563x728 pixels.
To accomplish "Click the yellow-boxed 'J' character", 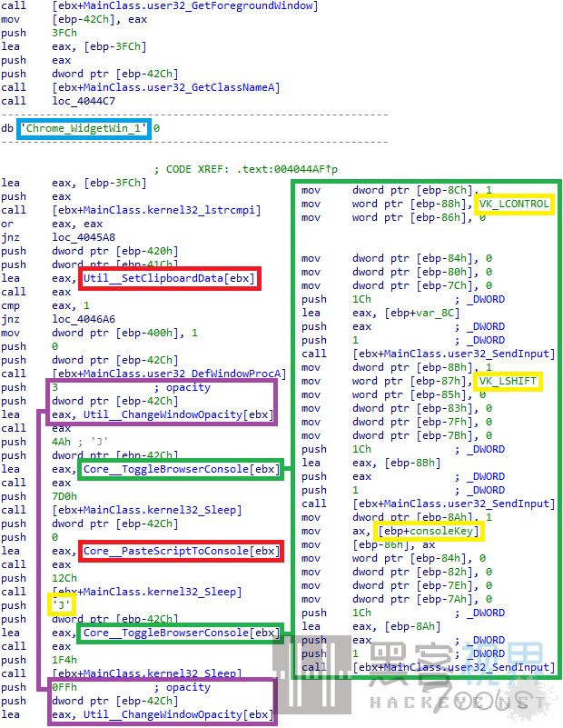I will click(x=60, y=603).
